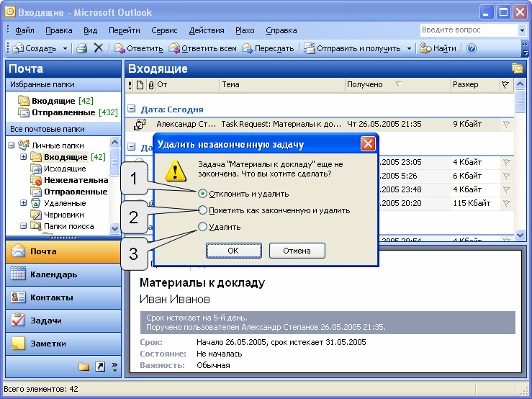Click the attachment column header icon

point(151,84)
